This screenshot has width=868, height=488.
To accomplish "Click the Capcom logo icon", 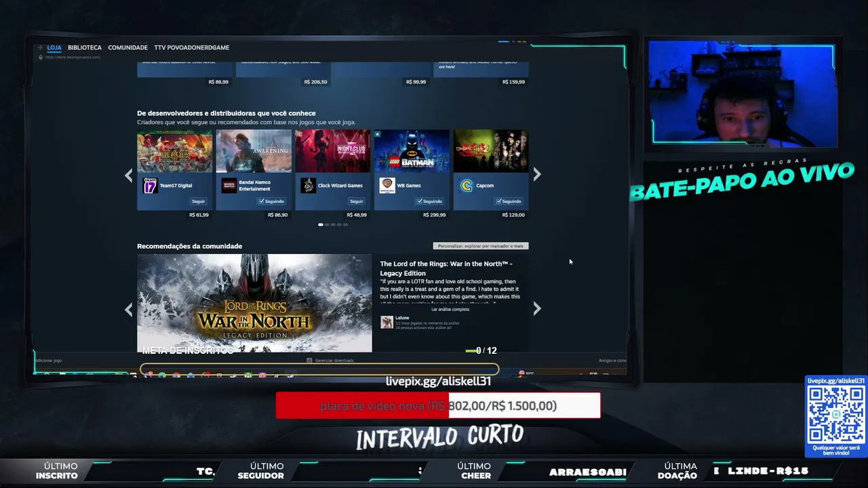I will click(x=467, y=185).
